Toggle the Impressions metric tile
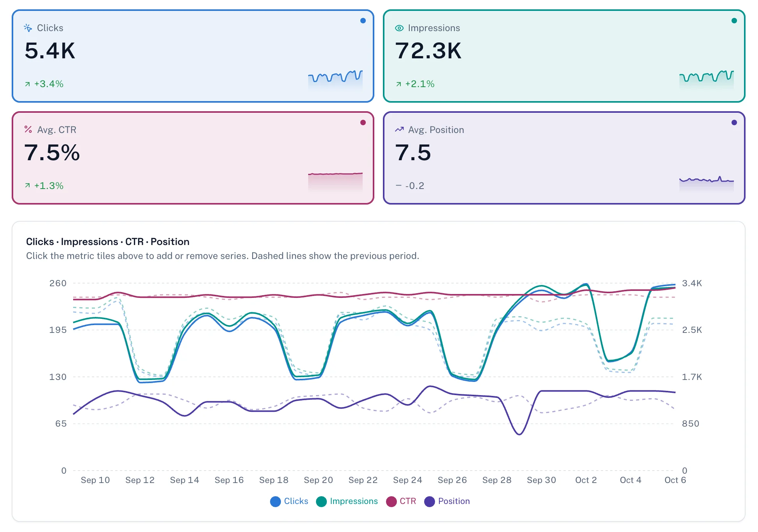Viewport: 758px width, 532px height. coord(564,56)
